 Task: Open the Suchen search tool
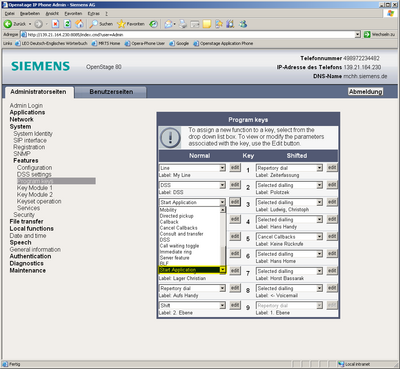(101, 24)
